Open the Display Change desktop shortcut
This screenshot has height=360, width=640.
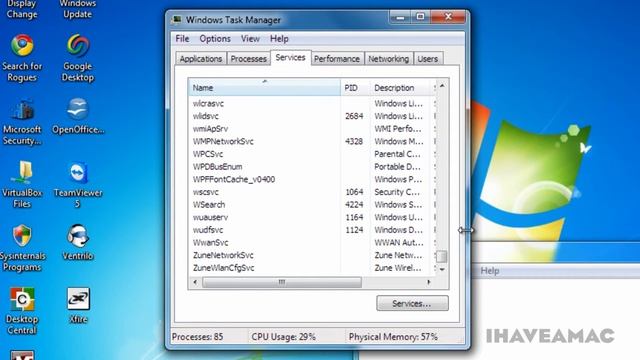point(22,9)
